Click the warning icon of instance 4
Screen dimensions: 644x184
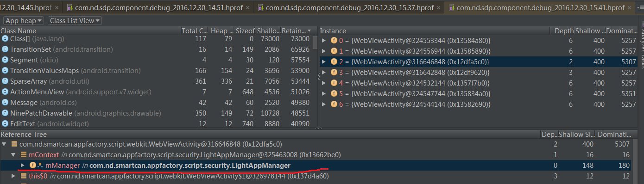click(x=334, y=83)
